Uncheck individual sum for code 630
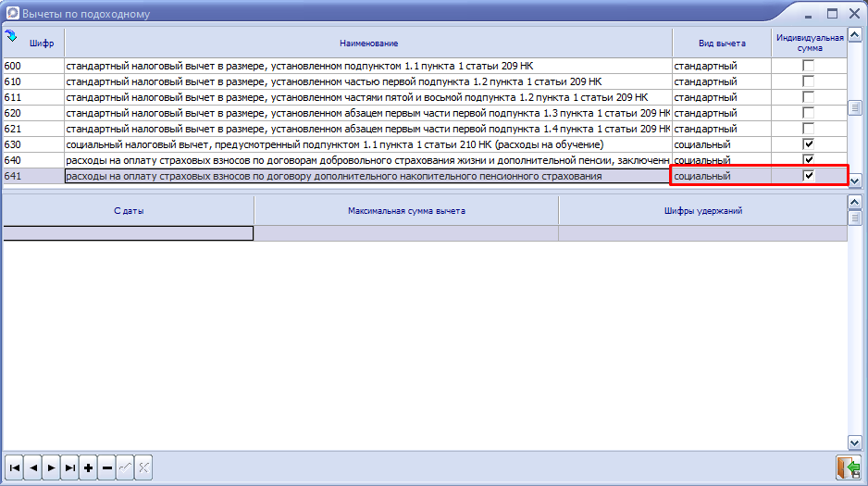The height and width of the screenshot is (486, 868). click(x=809, y=144)
